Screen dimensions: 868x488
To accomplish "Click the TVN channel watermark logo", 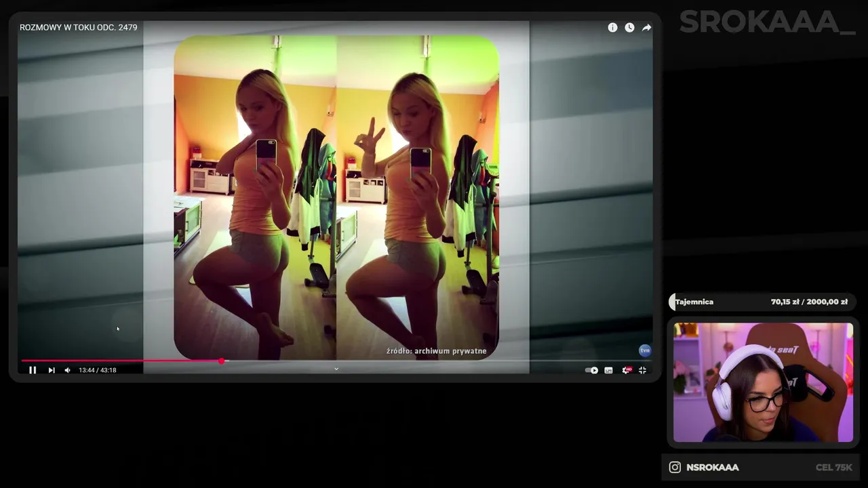I will coord(645,350).
